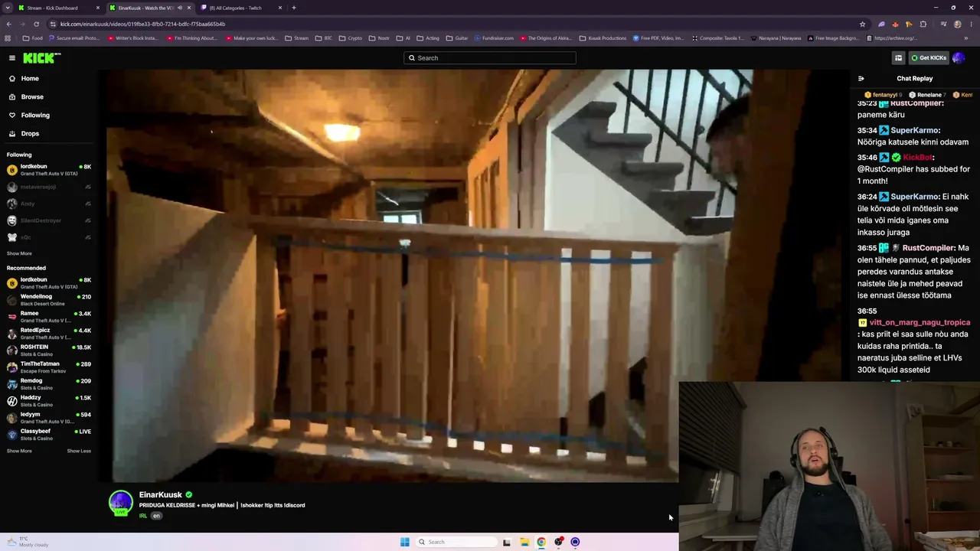Open the browser extensions puzzle icon
980x551 pixels.
pos(923,24)
